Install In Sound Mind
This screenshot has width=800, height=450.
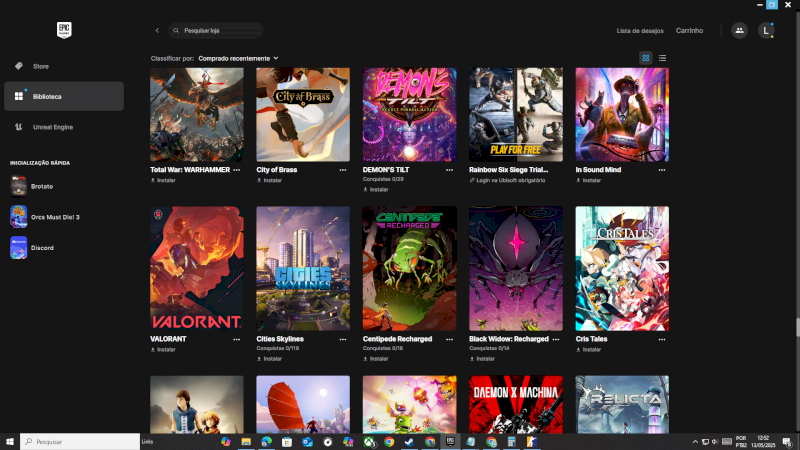tap(589, 181)
